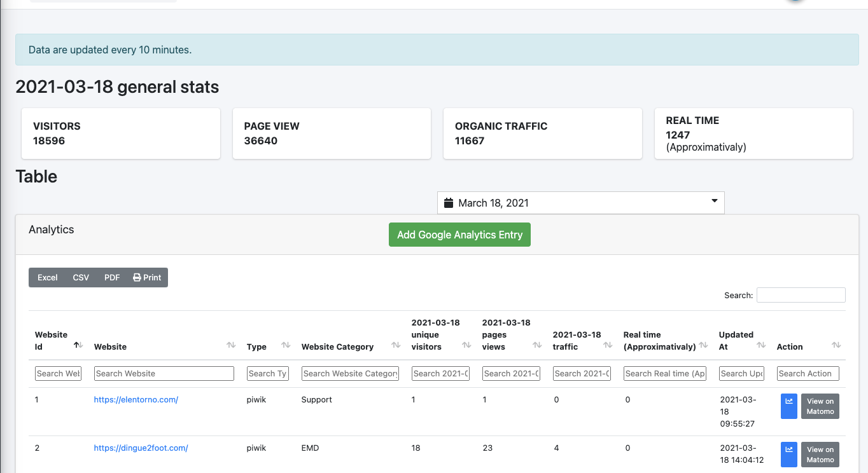Sort by Website Category column arrows
The width and height of the screenshot is (868, 473).
point(396,345)
